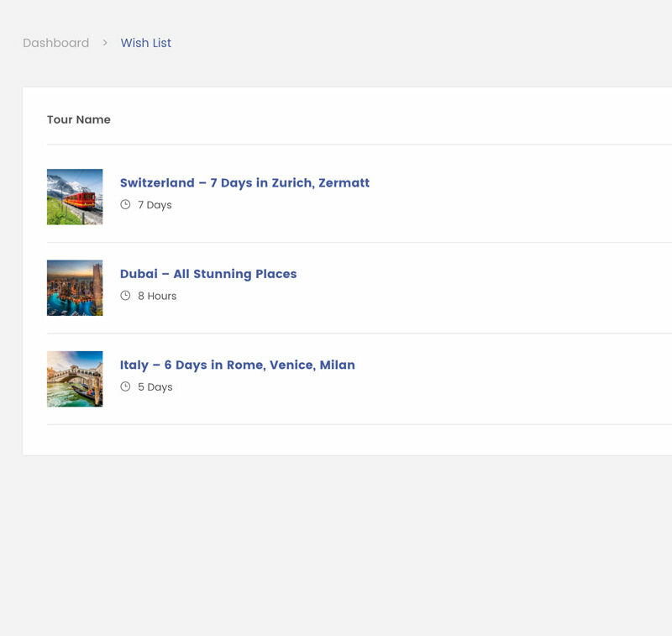Click the 7 Days duration text
The image size is (672, 636).
point(155,205)
